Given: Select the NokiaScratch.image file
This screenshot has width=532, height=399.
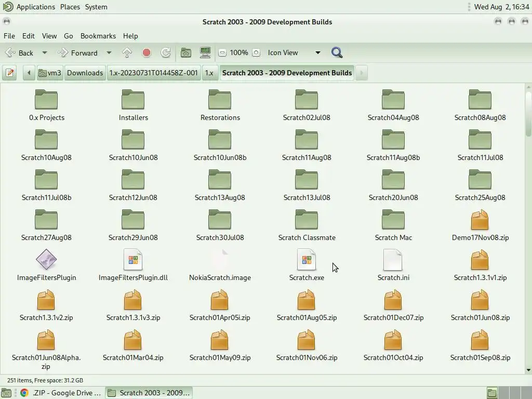Looking at the screenshot, I should pos(220,265).
